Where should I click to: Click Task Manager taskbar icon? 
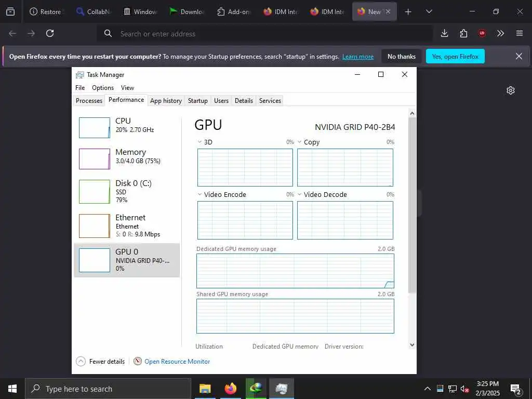282,389
